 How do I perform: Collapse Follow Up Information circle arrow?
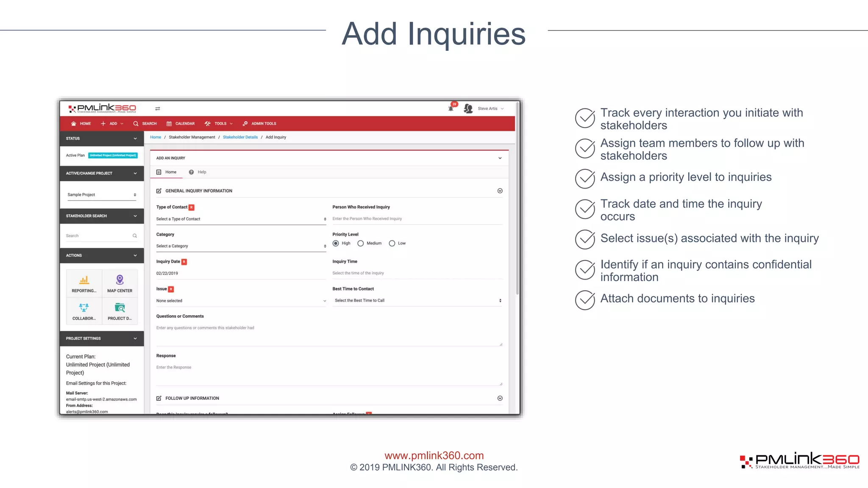point(500,398)
